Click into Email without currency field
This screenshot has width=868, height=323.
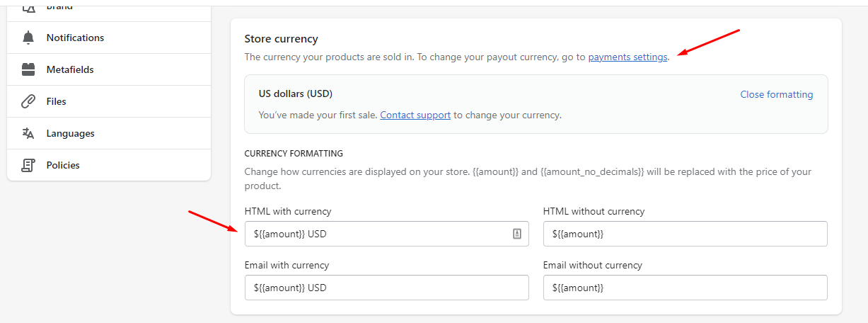point(685,288)
